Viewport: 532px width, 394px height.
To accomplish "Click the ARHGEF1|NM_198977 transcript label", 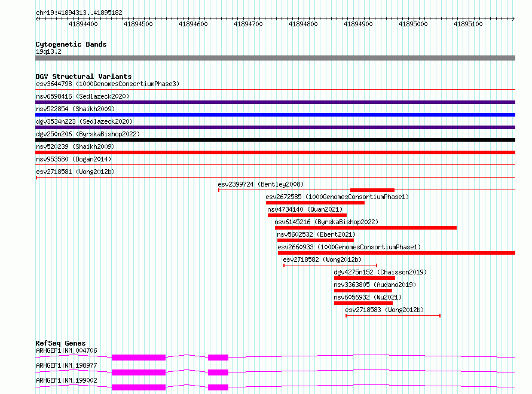I will pyautogui.click(x=66, y=365).
